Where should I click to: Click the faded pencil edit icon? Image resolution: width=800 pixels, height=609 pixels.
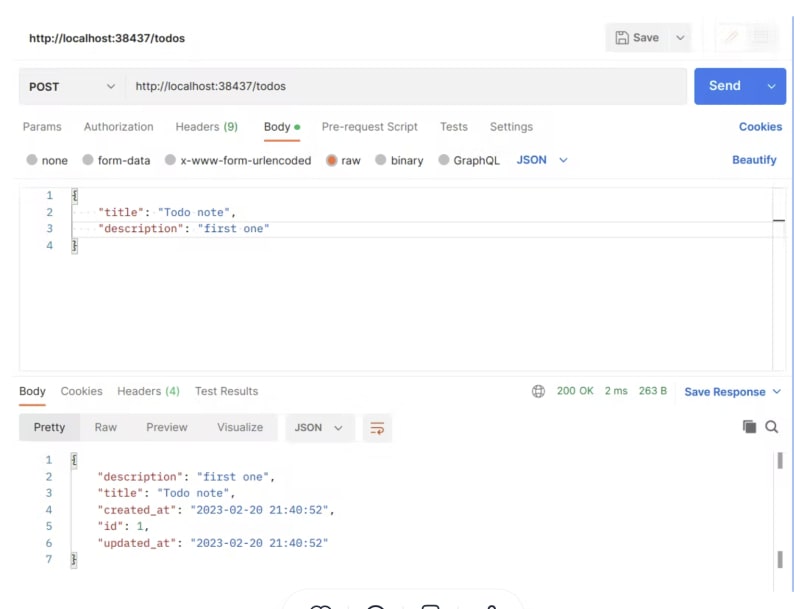731,38
